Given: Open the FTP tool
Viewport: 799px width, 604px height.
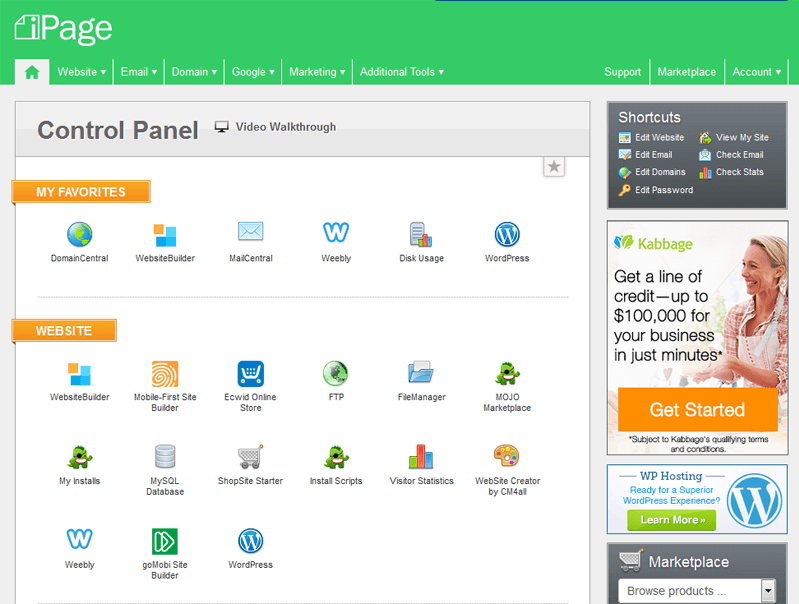Looking at the screenshot, I should 336,381.
